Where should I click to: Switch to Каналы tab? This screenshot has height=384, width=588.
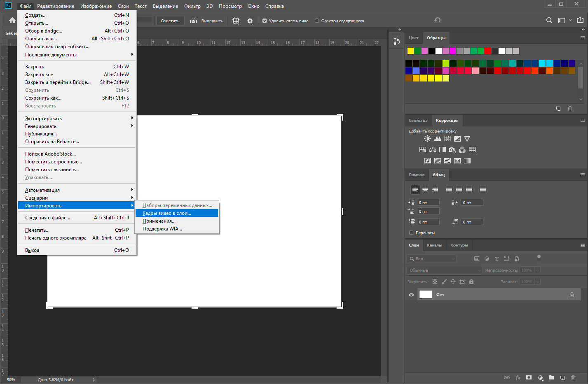[434, 245]
